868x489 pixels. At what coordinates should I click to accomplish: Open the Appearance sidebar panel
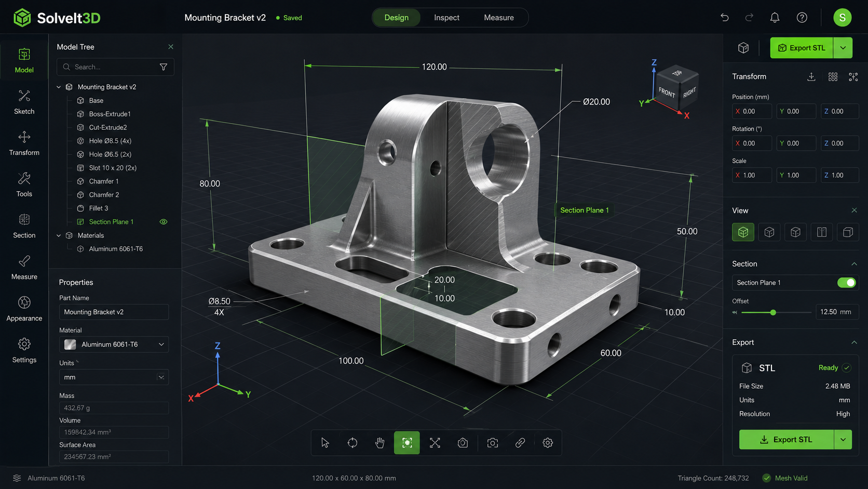pos(24,309)
